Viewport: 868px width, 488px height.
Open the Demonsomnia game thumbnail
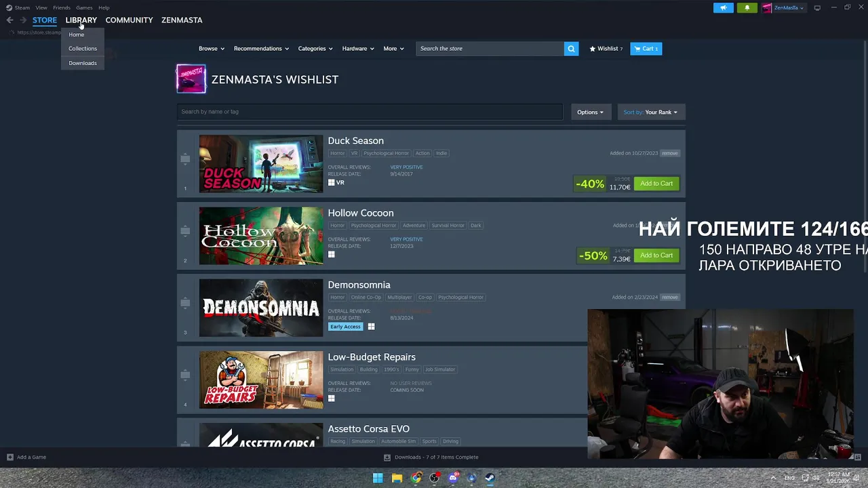click(x=261, y=308)
